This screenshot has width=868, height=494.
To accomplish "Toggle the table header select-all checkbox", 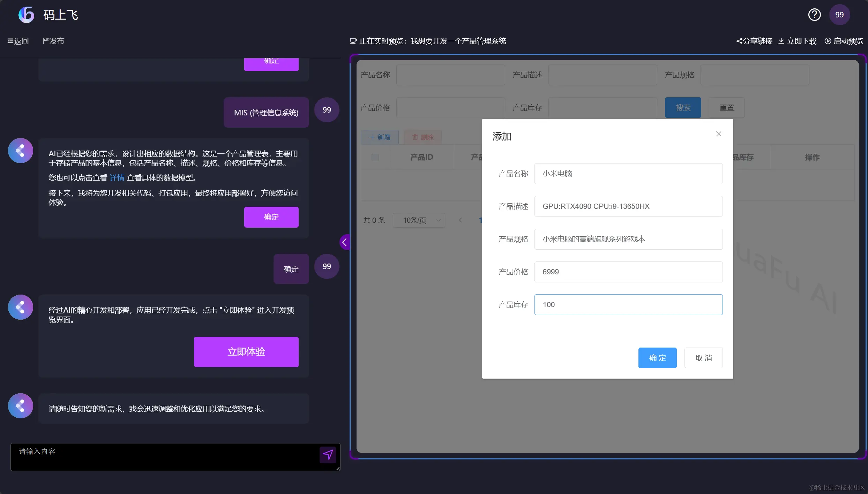I will [x=375, y=157].
